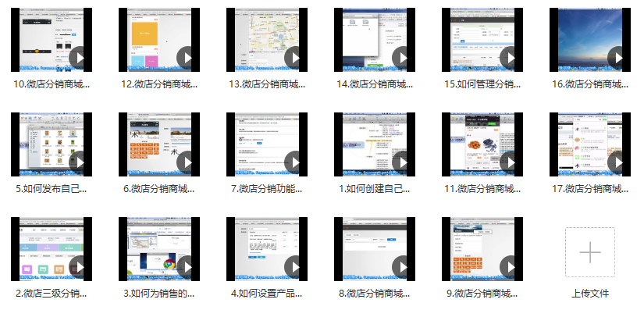Open the 7.微店分销功能 video thumbnail
644x310 pixels.
[x=267, y=144]
